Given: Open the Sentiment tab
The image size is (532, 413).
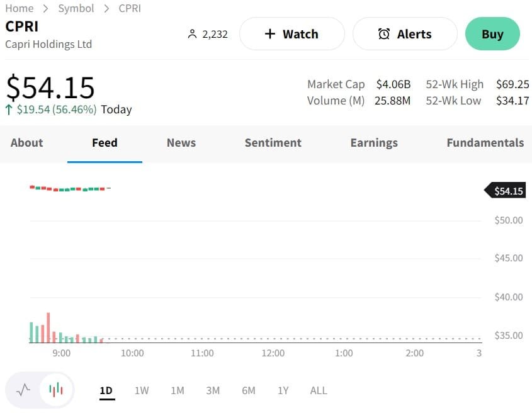Looking at the screenshot, I should click(x=273, y=143).
